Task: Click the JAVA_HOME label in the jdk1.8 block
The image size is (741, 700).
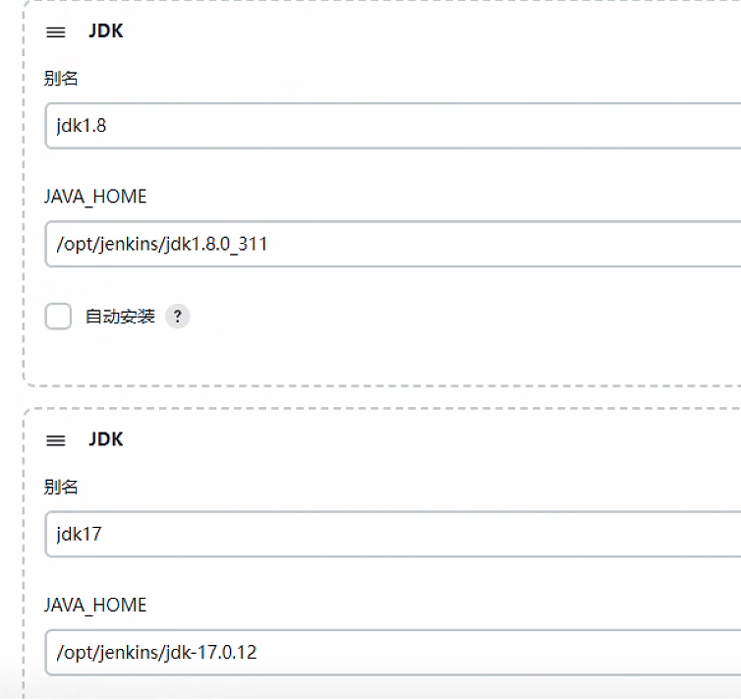Action: click(95, 197)
